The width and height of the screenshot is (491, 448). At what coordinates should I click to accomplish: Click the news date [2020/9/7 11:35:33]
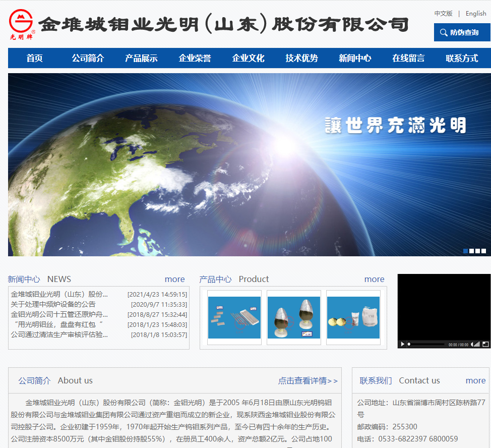pyautogui.click(x=159, y=305)
